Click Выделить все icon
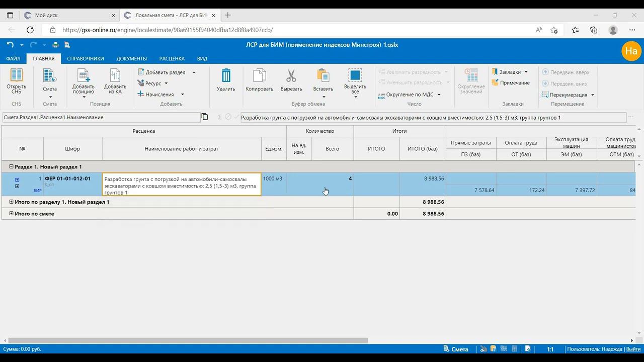The height and width of the screenshot is (362, 644). [355, 76]
